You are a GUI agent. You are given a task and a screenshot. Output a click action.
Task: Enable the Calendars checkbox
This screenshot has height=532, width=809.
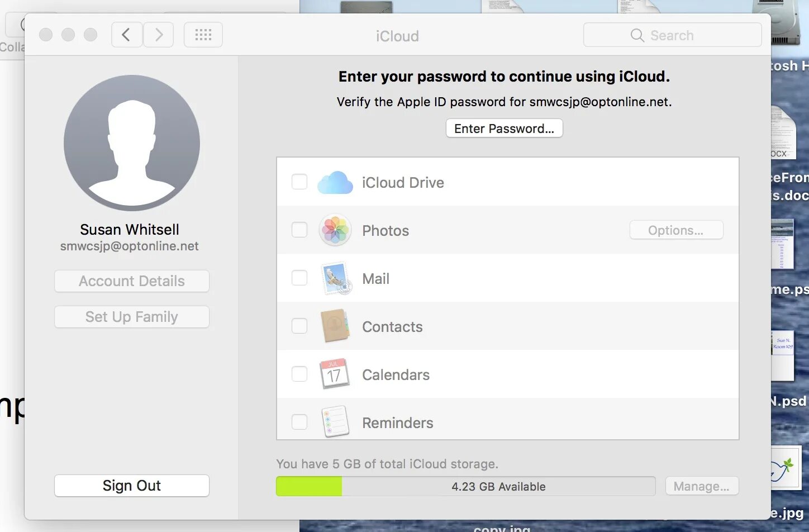(299, 374)
